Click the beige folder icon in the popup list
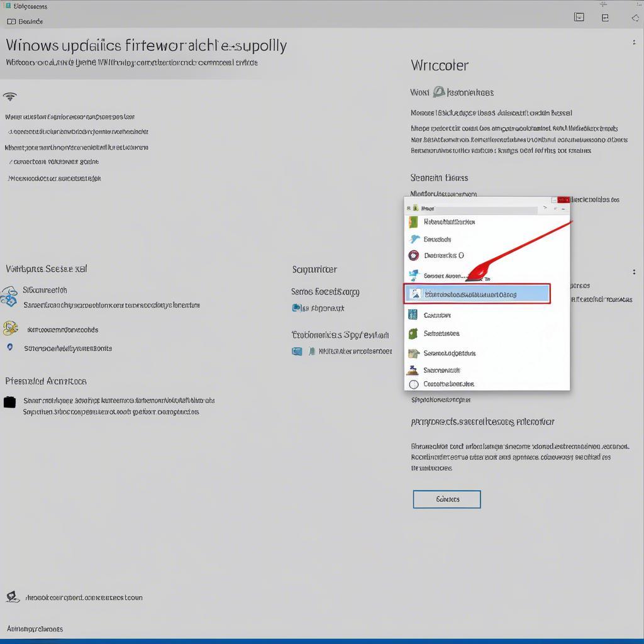This screenshot has height=644, width=644. (413, 353)
